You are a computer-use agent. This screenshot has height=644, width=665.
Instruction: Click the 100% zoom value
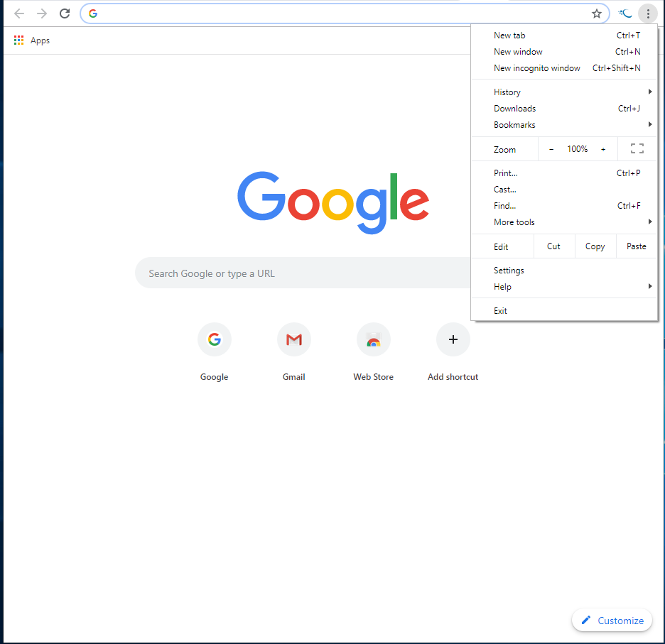577,149
